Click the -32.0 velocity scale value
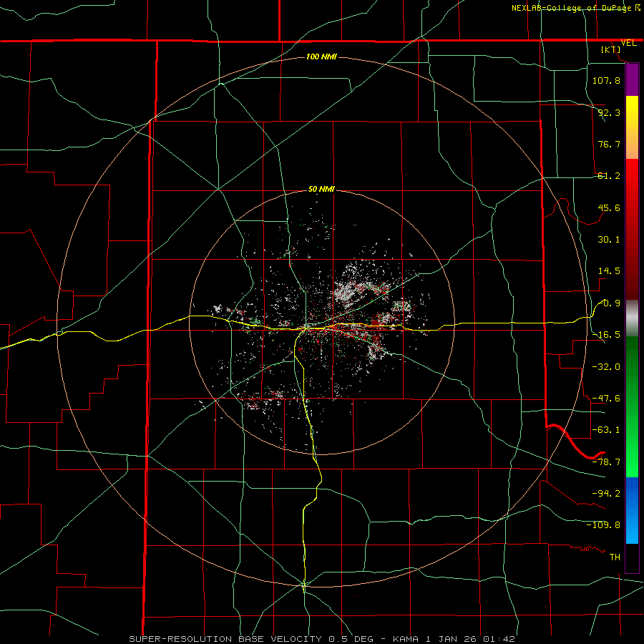Viewport: 644px width, 644px height. [x=606, y=367]
